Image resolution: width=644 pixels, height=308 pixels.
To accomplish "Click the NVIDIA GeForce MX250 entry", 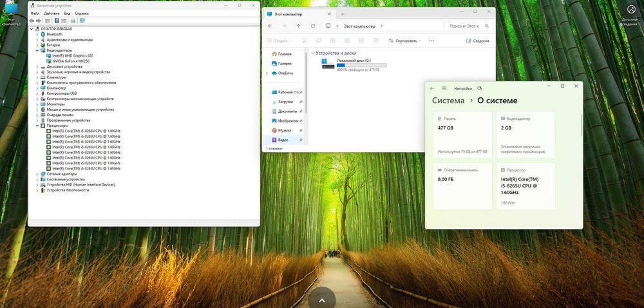I will coord(71,61).
